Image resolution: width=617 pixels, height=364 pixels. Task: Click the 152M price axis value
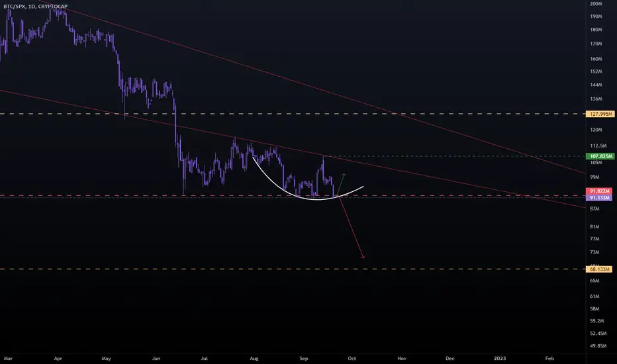pos(596,71)
